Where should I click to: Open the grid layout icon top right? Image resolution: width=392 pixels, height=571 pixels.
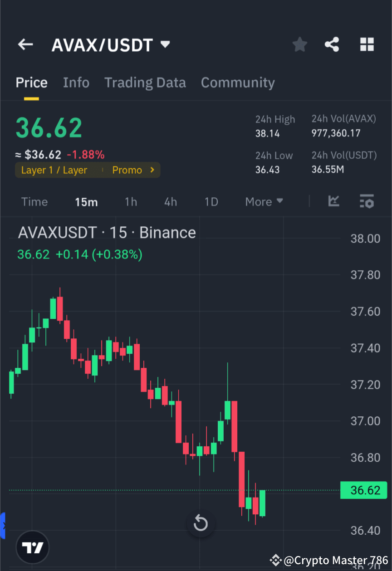367,44
